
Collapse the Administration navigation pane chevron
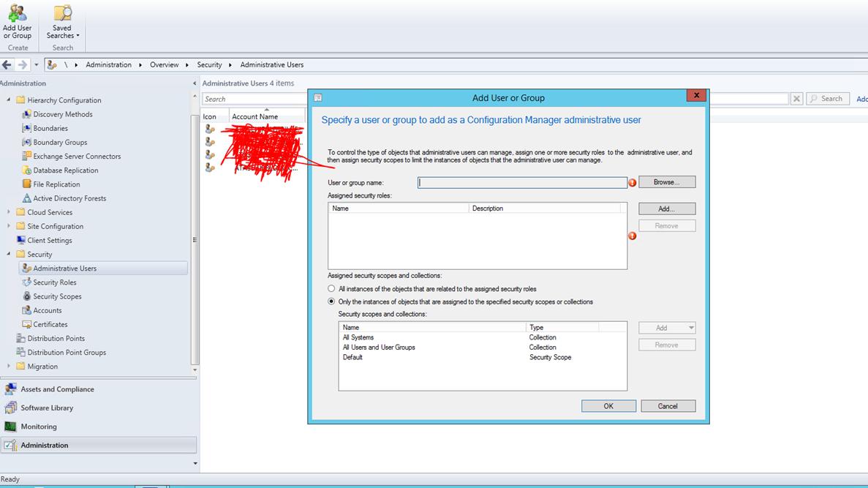coord(195,83)
